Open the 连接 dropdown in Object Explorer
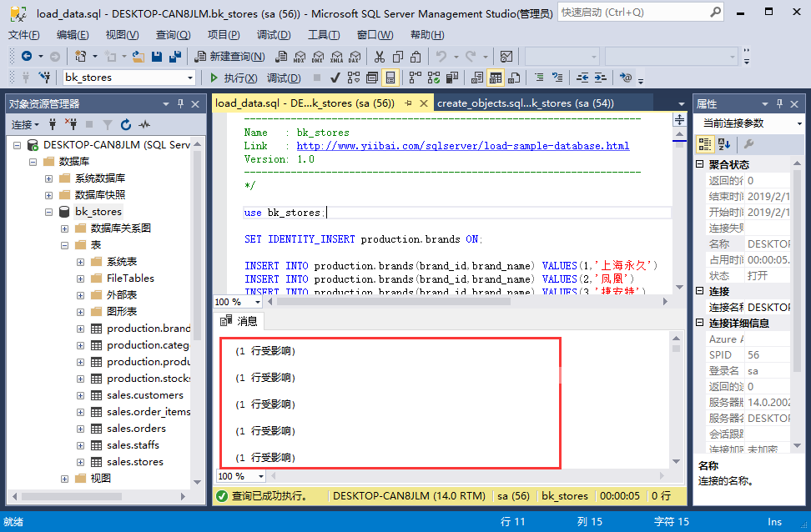 pos(25,124)
